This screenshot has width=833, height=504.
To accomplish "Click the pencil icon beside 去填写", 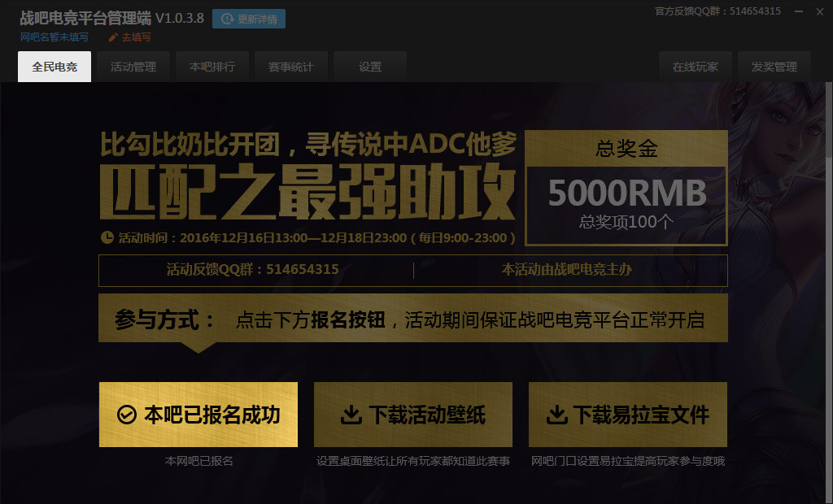I will [113, 37].
